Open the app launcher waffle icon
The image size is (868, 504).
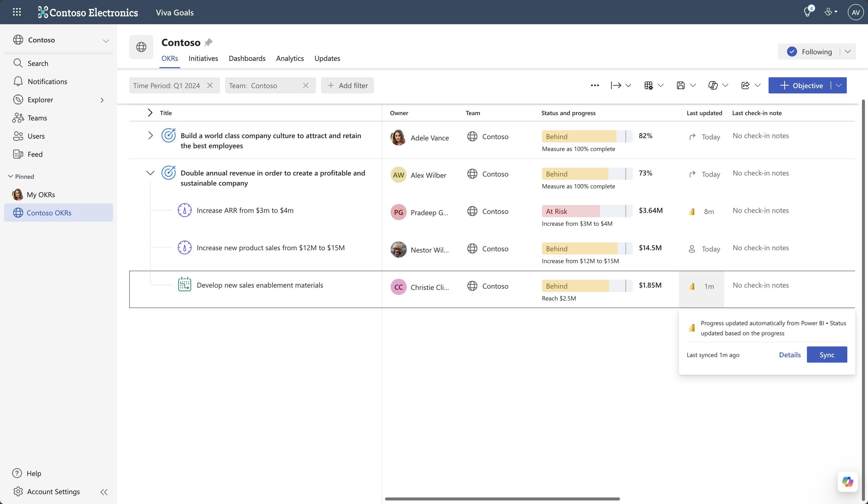pos(17,12)
